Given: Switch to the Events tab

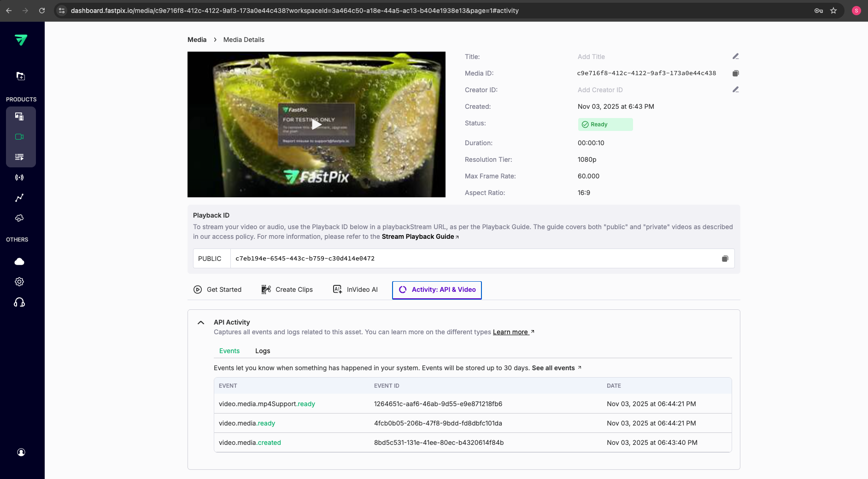Looking at the screenshot, I should point(229,351).
